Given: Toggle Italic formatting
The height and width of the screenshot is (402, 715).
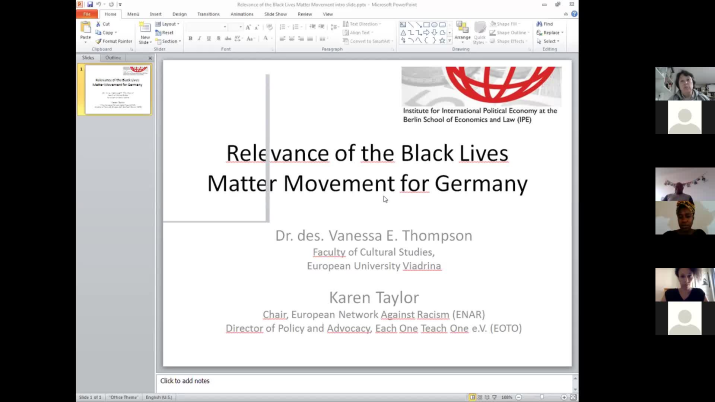Looking at the screenshot, I should tap(199, 38).
